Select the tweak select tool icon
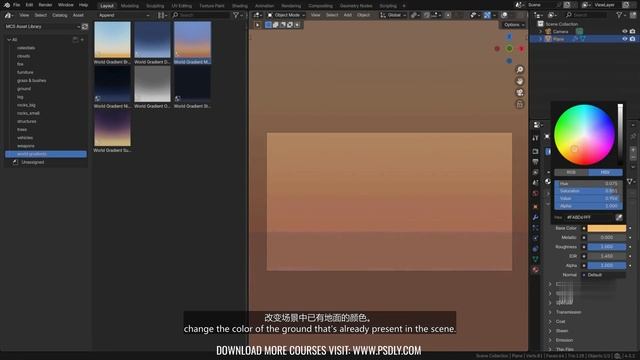 point(258,25)
